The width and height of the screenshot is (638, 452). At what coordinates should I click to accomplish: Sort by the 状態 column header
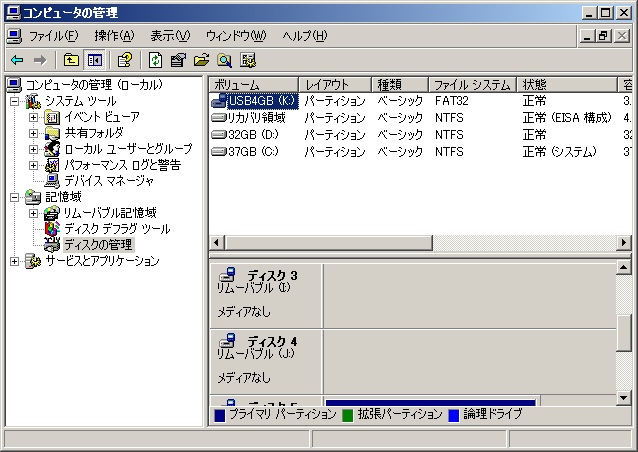567,85
